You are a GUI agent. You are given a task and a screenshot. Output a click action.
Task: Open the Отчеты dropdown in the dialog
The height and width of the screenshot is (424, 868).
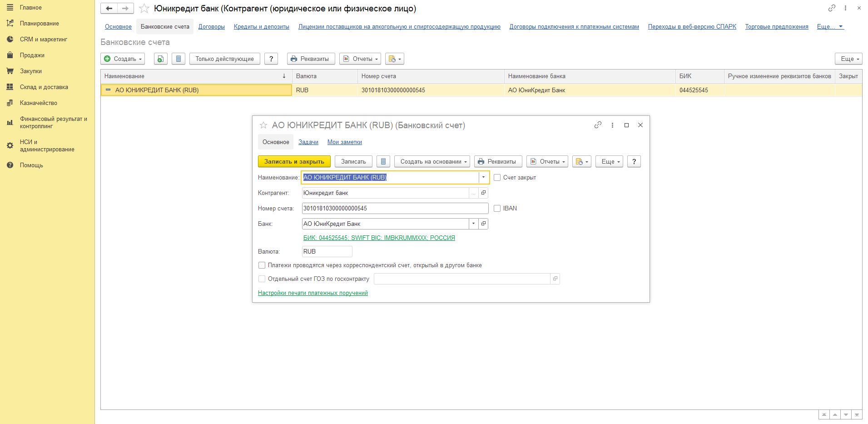pos(547,162)
